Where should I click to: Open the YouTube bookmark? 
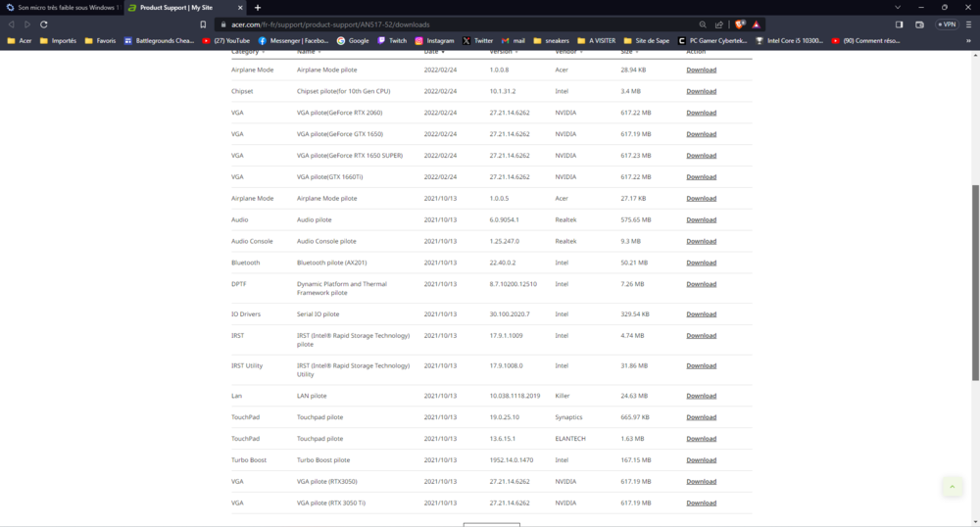click(225, 40)
